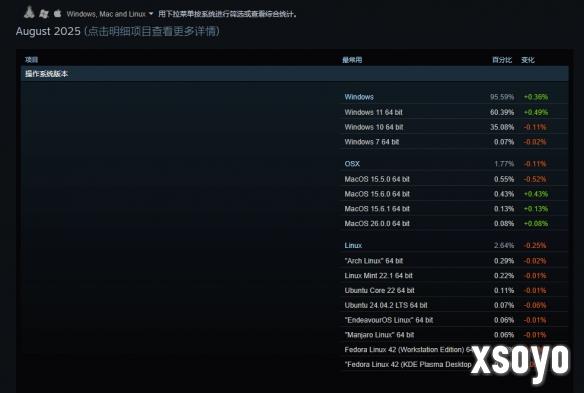This screenshot has height=393, width=584.
Task: Click the Windows logo icon
Action: click(44, 14)
